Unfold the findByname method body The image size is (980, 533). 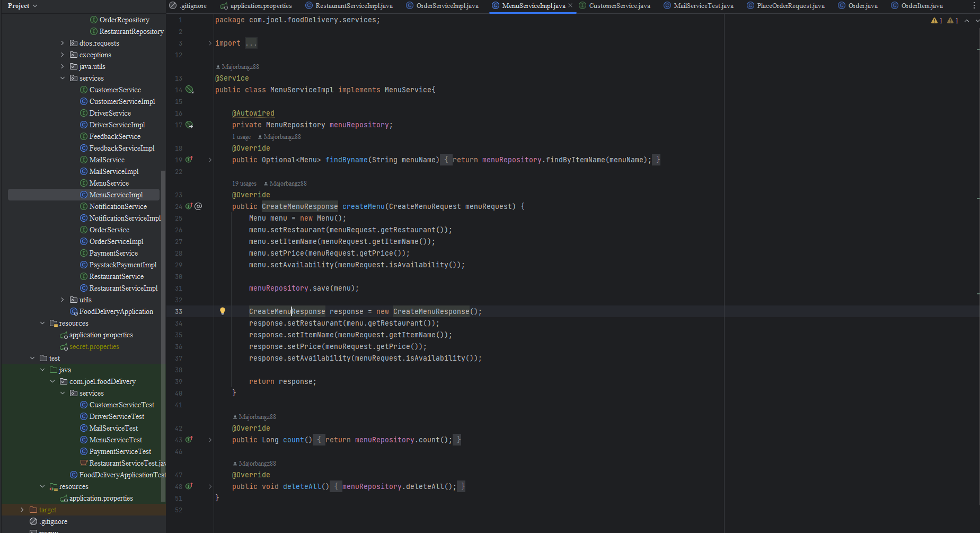(210, 160)
